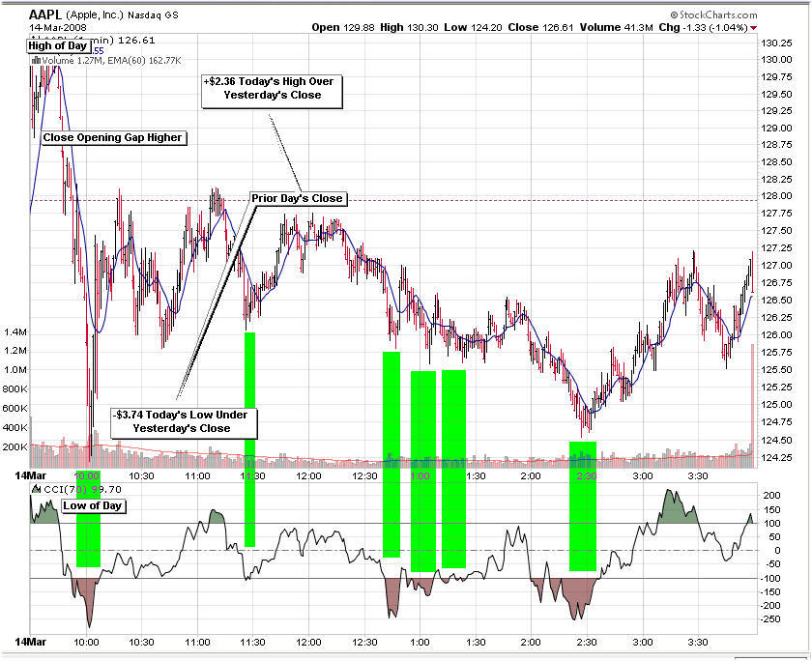Click the Close 126.61 header value
The height and width of the screenshot is (661, 812).
tap(540, 27)
